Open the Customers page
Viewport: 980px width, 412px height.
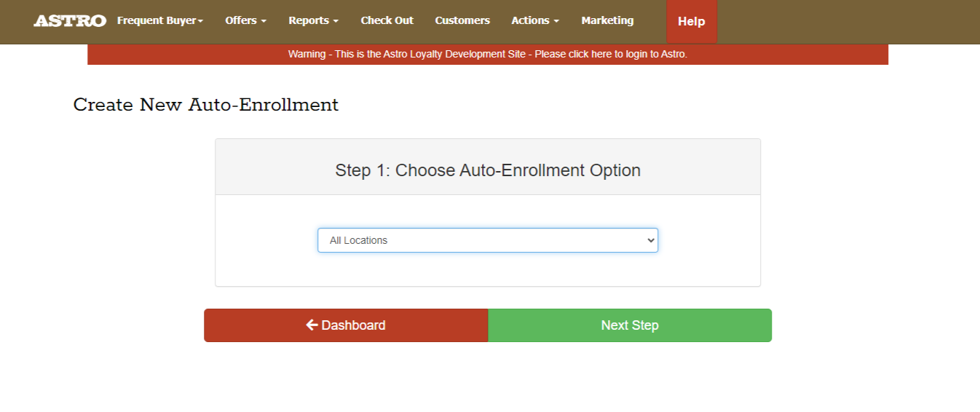click(x=462, y=21)
